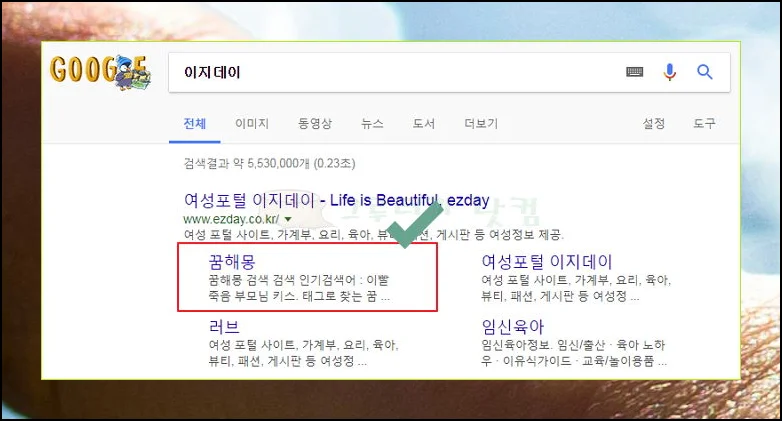Screen dimensions: 782x421
Task: Open the 러브 sitelink
Action: (224, 327)
